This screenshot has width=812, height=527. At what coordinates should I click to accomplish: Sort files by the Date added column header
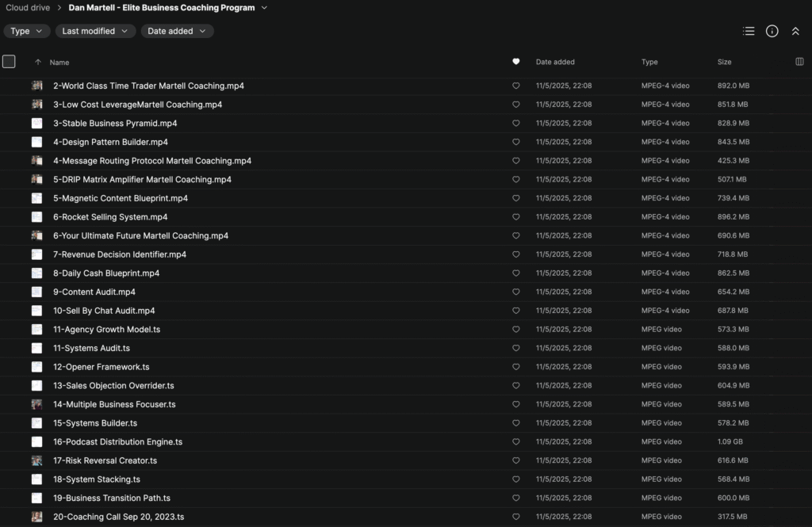555,62
